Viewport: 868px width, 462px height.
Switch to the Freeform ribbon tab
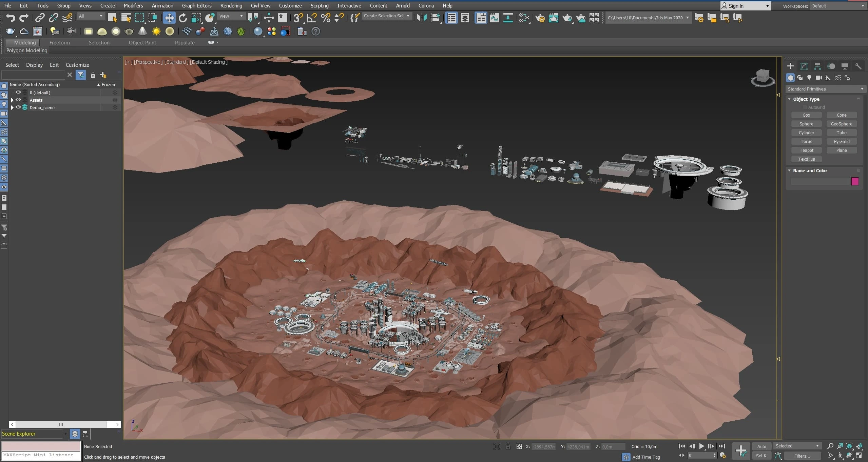[59, 42]
